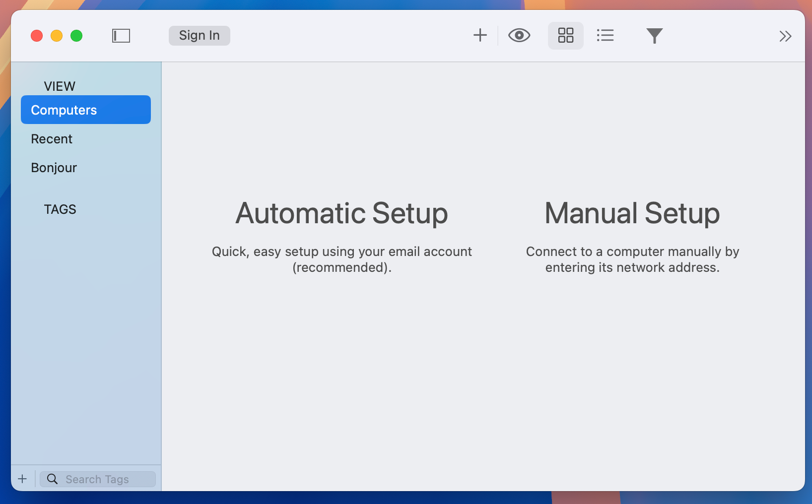Screen dimensions: 812x504
Task: Show Bonjour computers
Action: point(54,167)
